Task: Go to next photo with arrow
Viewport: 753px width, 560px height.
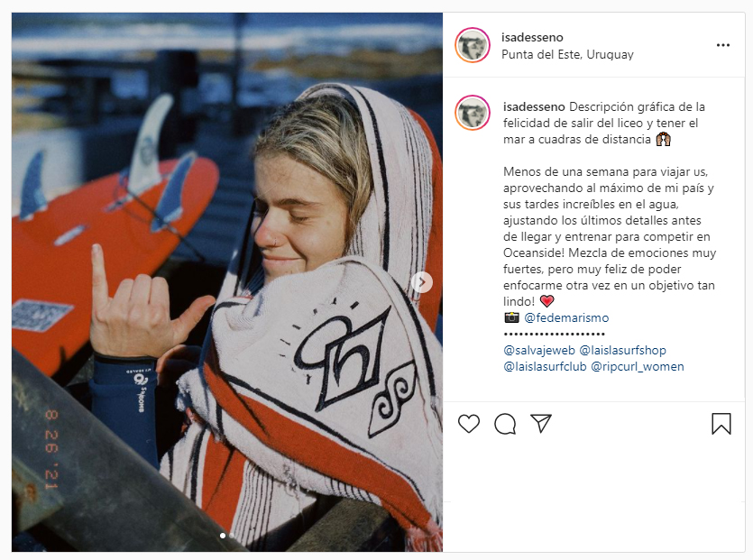Action: click(422, 282)
